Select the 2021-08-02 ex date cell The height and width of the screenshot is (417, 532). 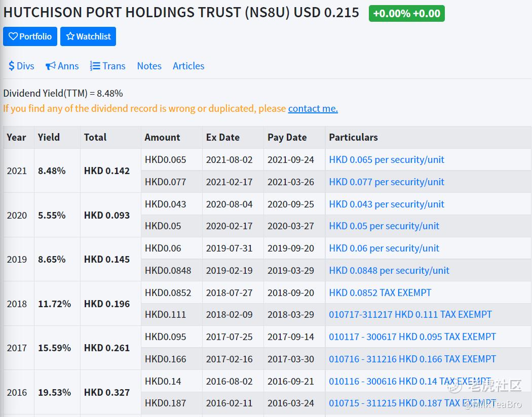233,159
